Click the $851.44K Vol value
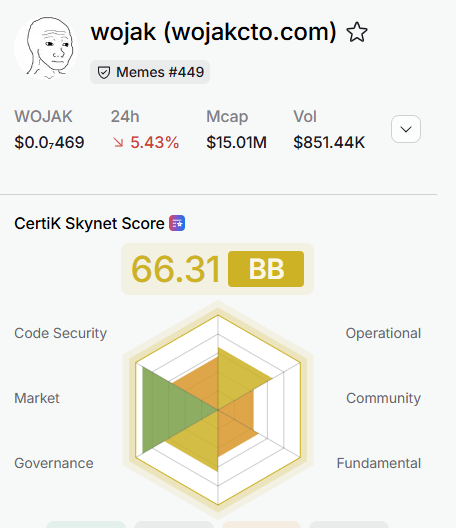This screenshot has width=456, height=528. [329, 142]
